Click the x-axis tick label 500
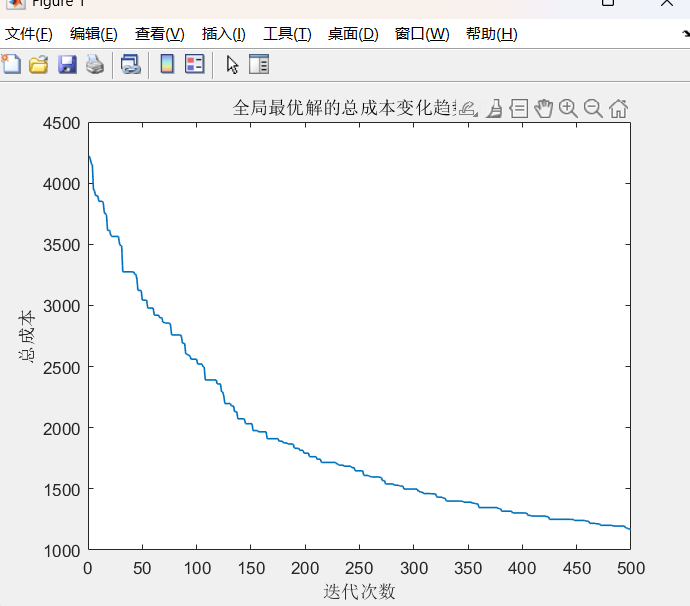This screenshot has width=690, height=606. [x=631, y=568]
